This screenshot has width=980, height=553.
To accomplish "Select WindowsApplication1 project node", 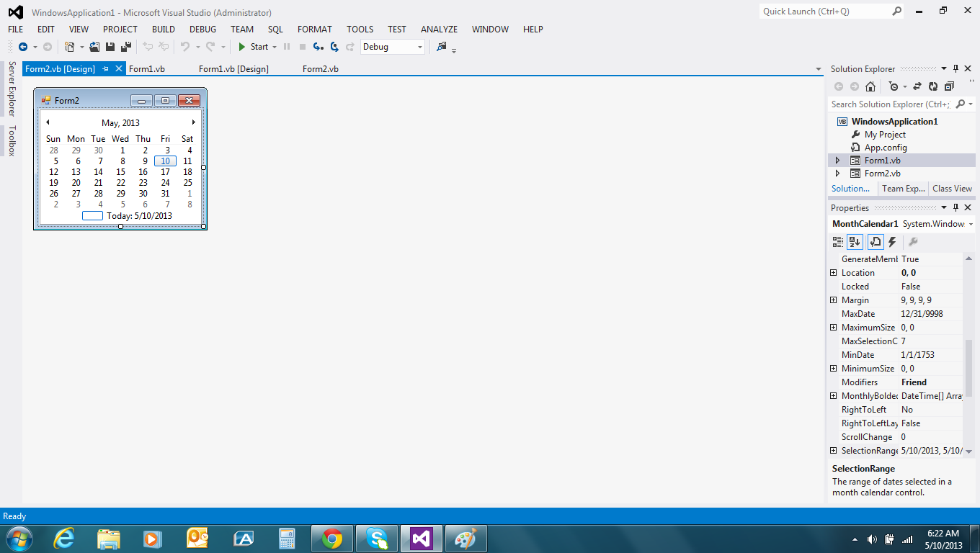I will (894, 122).
